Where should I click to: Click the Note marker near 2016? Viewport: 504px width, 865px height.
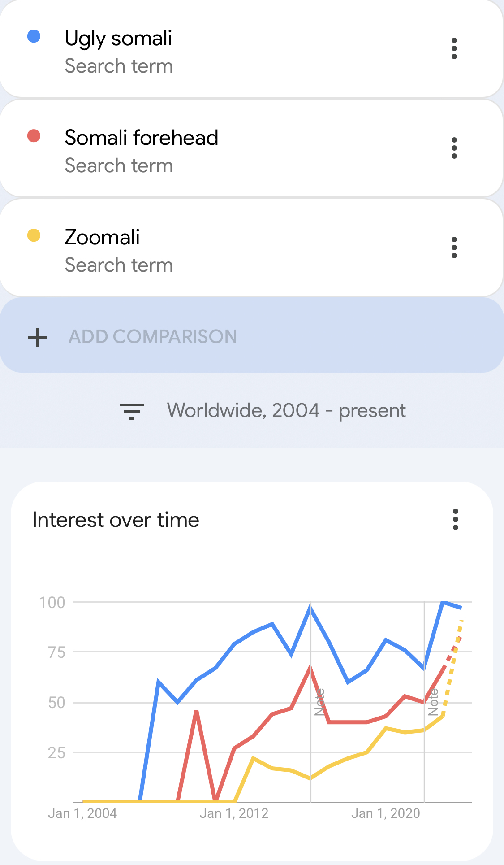(319, 702)
